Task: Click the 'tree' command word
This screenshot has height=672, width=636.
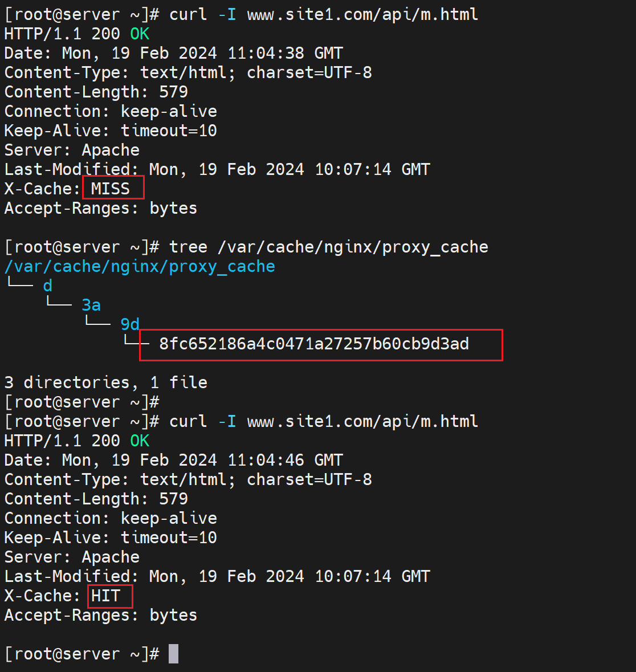Action: coord(188,247)
